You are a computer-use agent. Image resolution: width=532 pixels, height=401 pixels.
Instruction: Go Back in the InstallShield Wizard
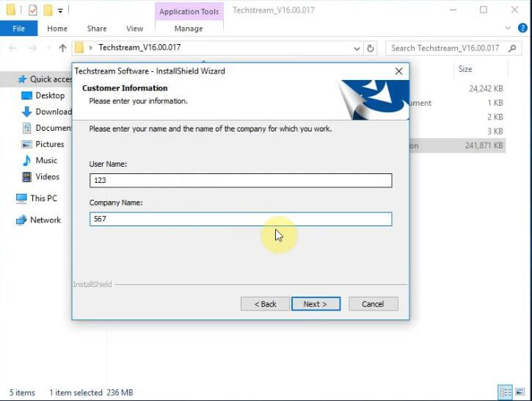(266, 304)
